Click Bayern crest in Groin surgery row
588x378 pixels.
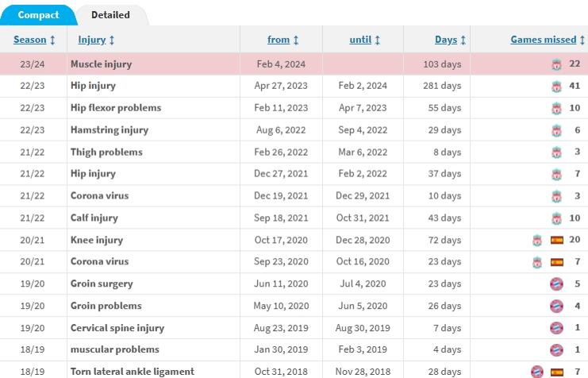pyautogui.click(x=556, y=284)
